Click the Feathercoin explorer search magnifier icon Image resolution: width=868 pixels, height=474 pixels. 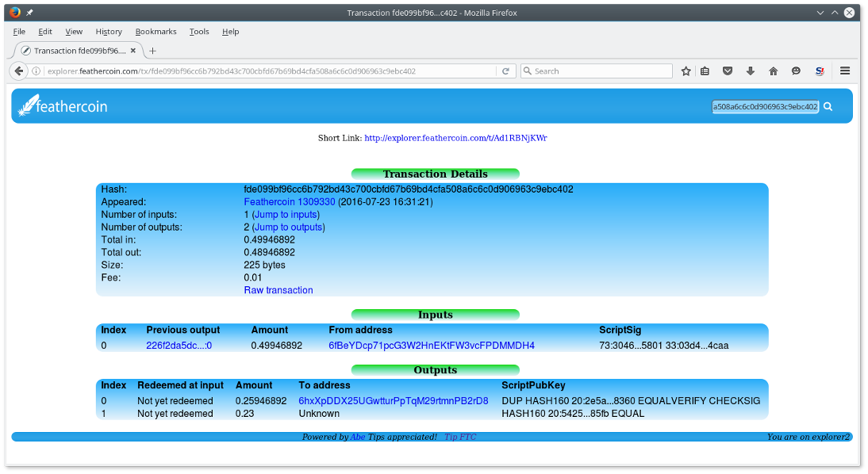[828, 107]
